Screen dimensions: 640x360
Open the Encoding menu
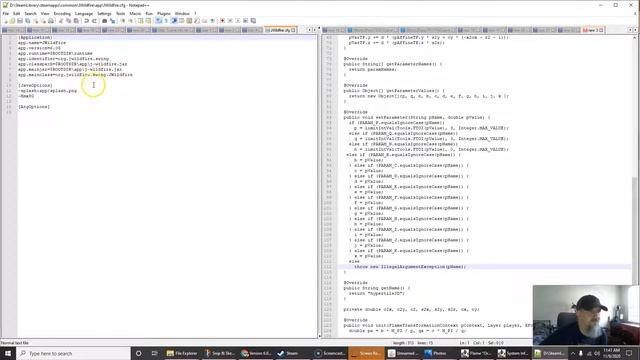tap(62, 13)
